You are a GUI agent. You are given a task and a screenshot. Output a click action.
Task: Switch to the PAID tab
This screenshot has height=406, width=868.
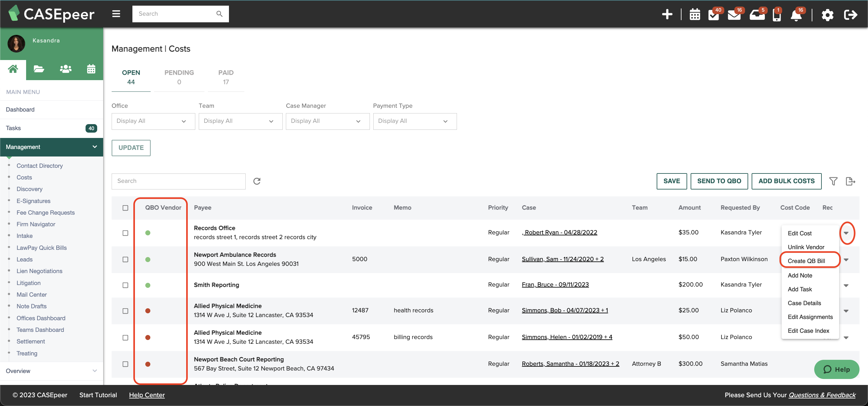click(226, 77)
